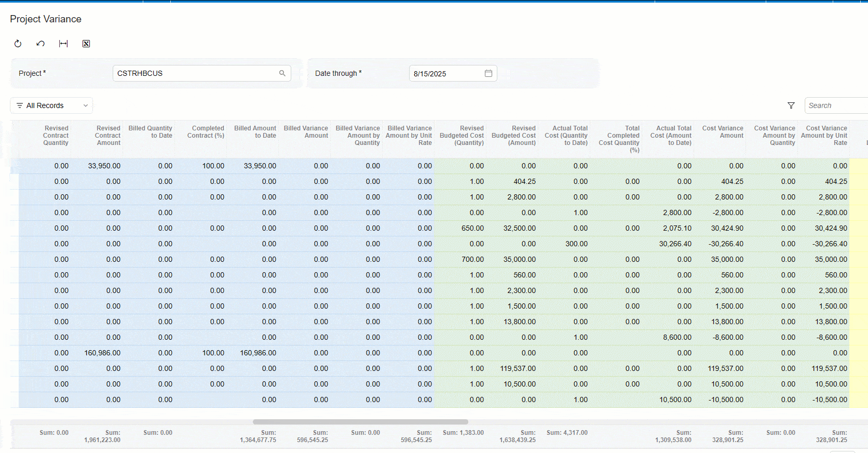Select the 300.00 Actual Quantity to Date cell
Screen dimensions: 868x453
point(564,244)
